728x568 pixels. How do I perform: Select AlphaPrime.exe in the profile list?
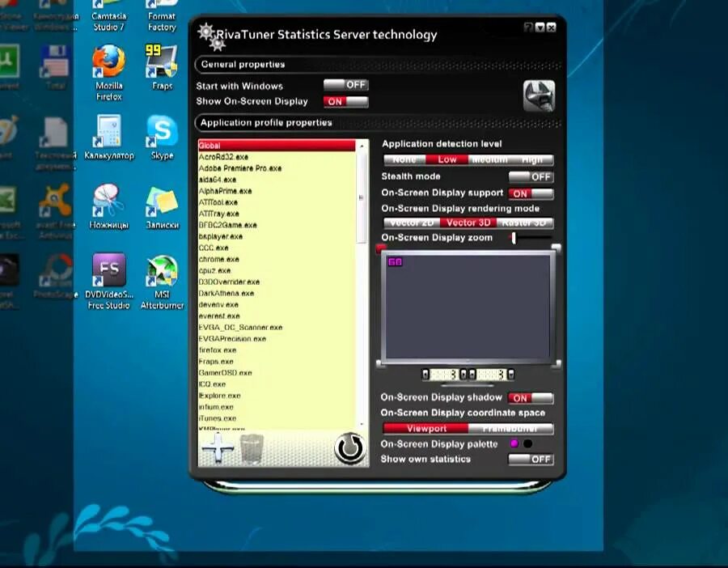click(x=277, y=191)
